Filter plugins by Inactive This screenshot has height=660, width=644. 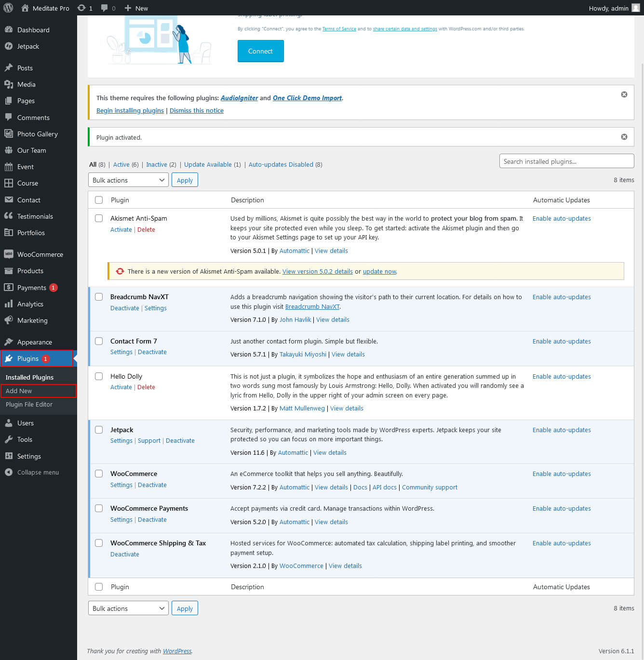(157, 164)
